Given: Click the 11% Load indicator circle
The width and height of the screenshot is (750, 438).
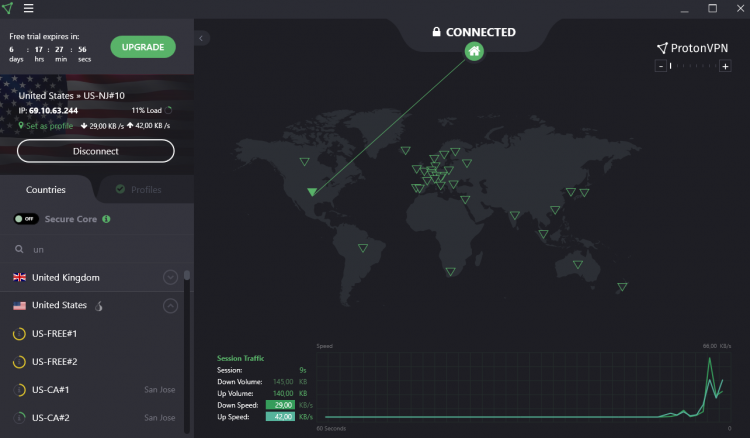Looking at the screenshot, I should click(x=168, y=110).
